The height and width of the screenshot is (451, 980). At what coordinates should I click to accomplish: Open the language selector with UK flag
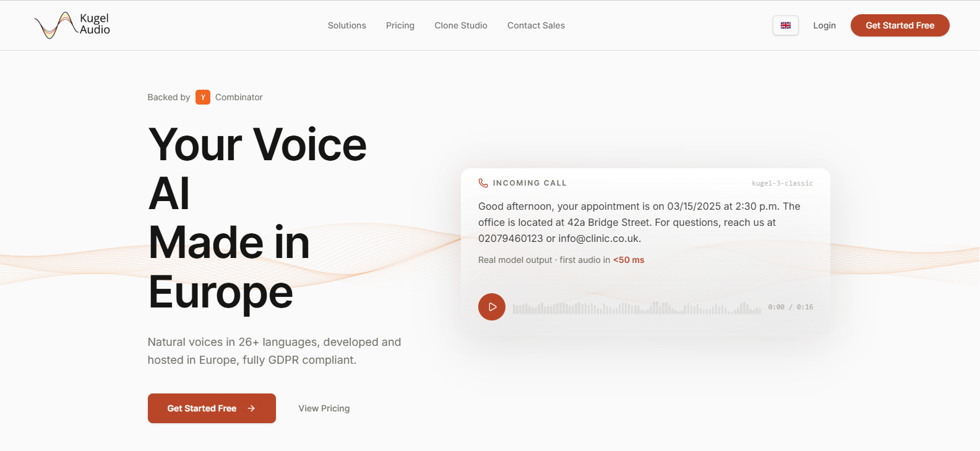click(x=786, y=25)
